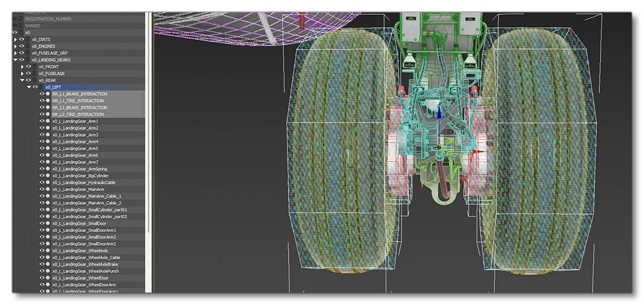
Task: Select x0_L_LandingGear_HydraulicCable in the list
Action: (x=84, y=183)
